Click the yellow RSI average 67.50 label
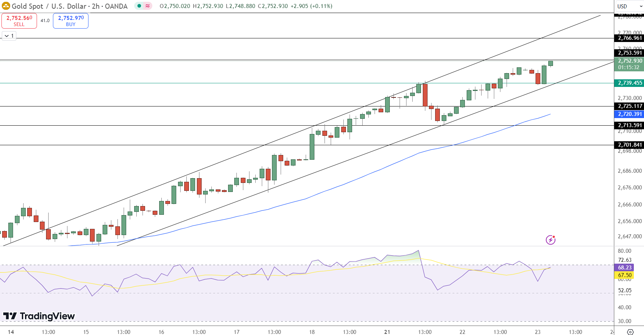 (624, 275)
